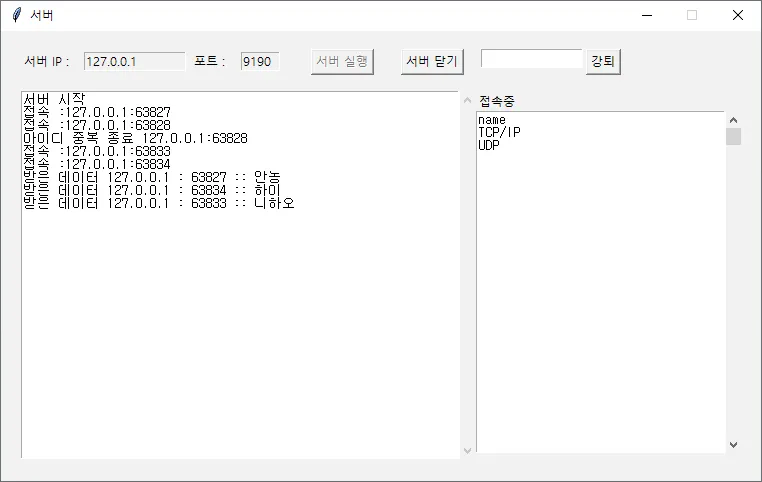The image size is (762, 482).
Task: Select "name" in the 접속중 list
Action: [492, 120]
